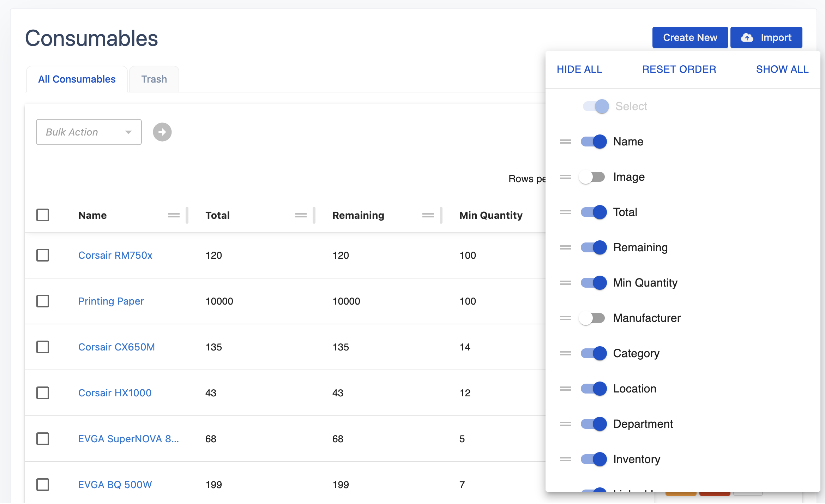Viewport: 825px width, 504px height.
Task: Toggle the Location column switch
Action: click(594, 389)
